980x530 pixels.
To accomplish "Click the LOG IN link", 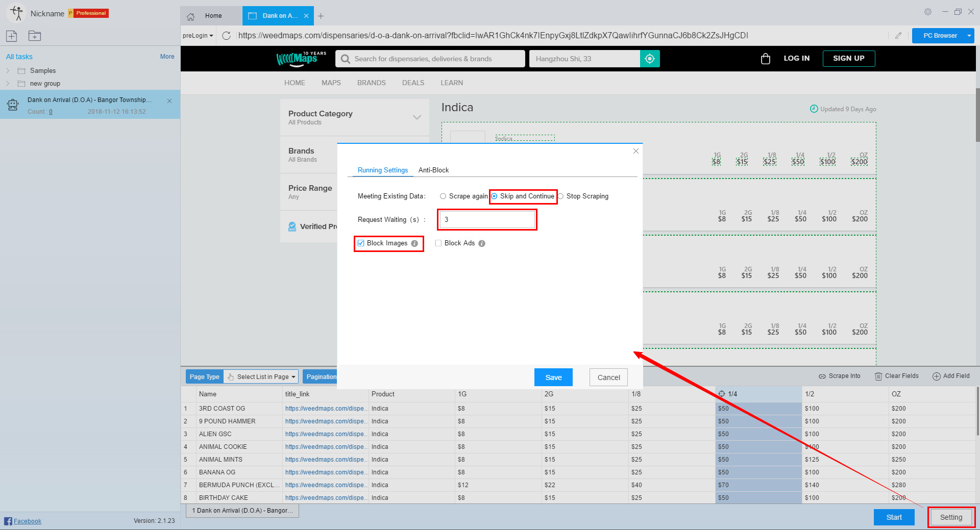I will pos(796,59).
